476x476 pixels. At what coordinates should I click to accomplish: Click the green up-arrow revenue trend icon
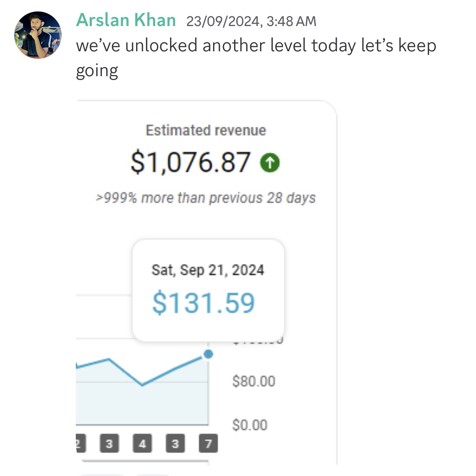pos(270,163)
